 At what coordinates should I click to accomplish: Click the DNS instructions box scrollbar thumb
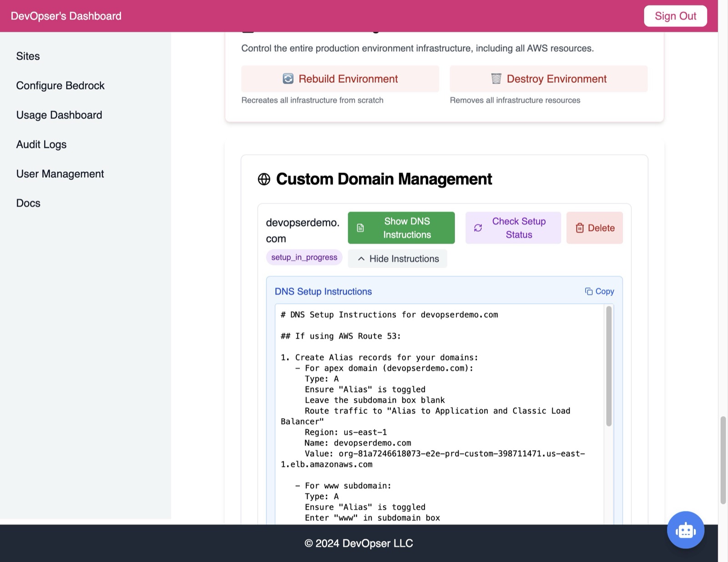pyautogui.click(x=608, y=366)
